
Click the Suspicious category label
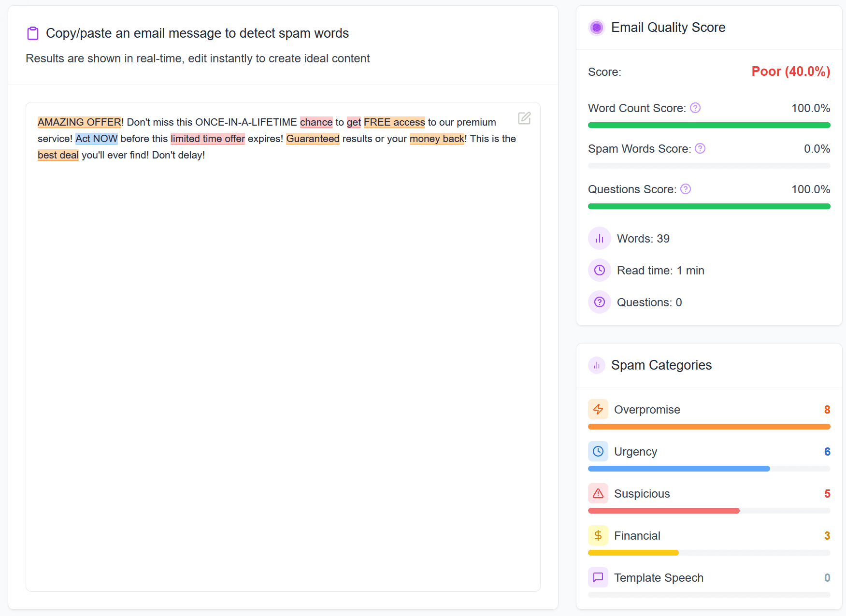pos(642,494)
